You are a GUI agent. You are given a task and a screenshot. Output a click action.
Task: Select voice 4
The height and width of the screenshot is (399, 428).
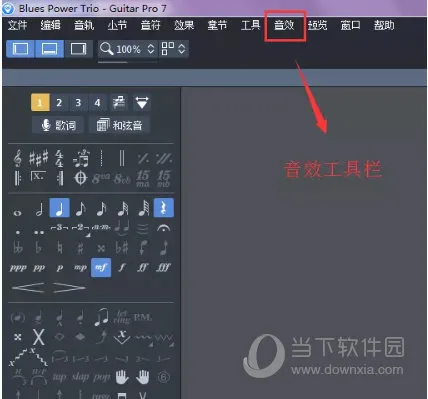(x=97, y=102)
